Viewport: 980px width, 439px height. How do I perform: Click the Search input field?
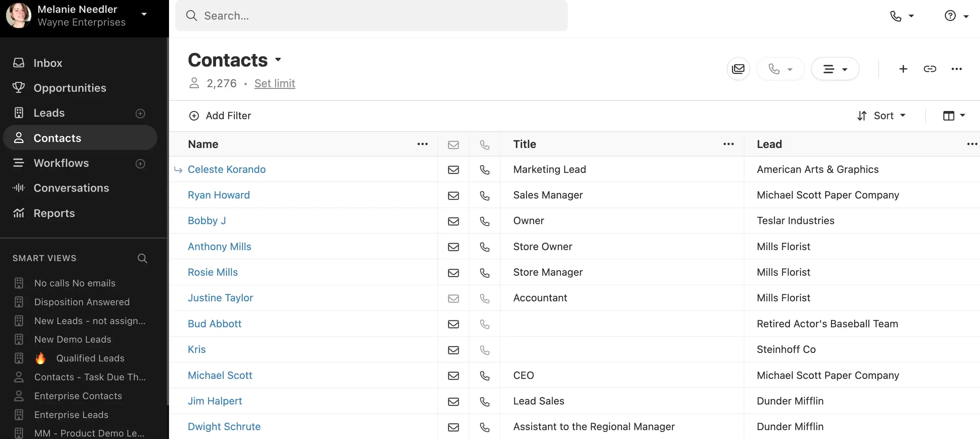pyautogui.click(x=371, y=16)
